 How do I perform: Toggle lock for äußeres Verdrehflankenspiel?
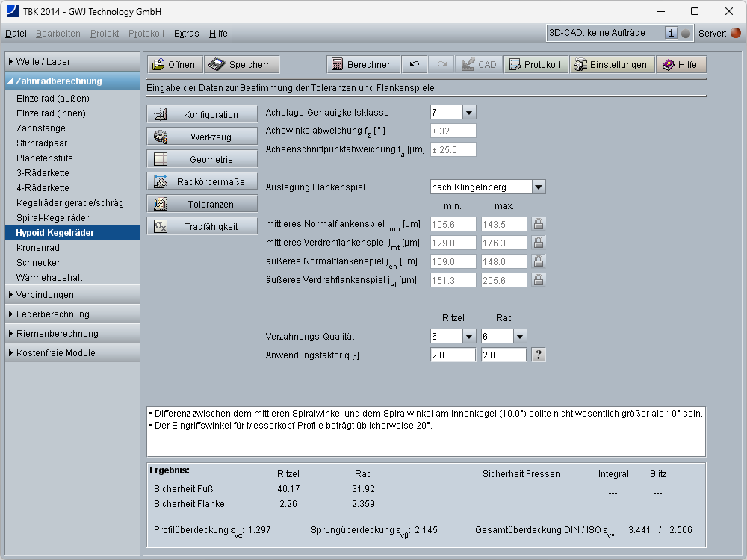[x=538, y=280]
